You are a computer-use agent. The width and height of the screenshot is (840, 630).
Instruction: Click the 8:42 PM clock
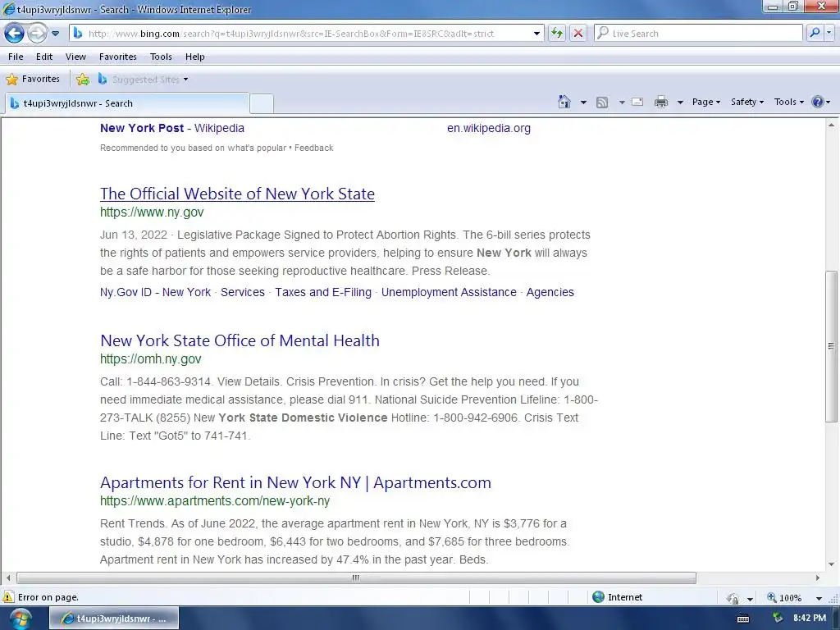click(810, 619)
